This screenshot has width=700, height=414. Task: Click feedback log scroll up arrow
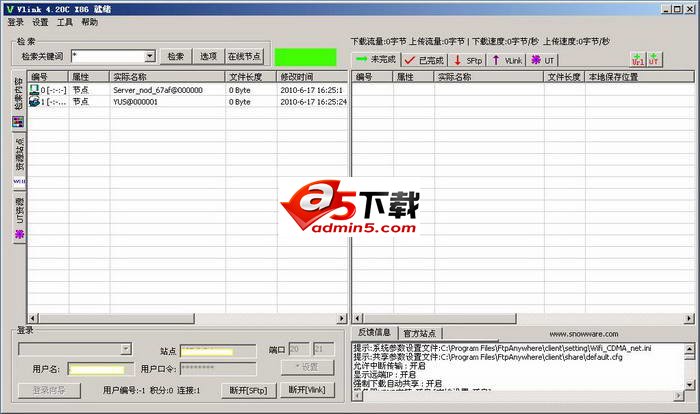pyautogui.click(x=689, y=349)
